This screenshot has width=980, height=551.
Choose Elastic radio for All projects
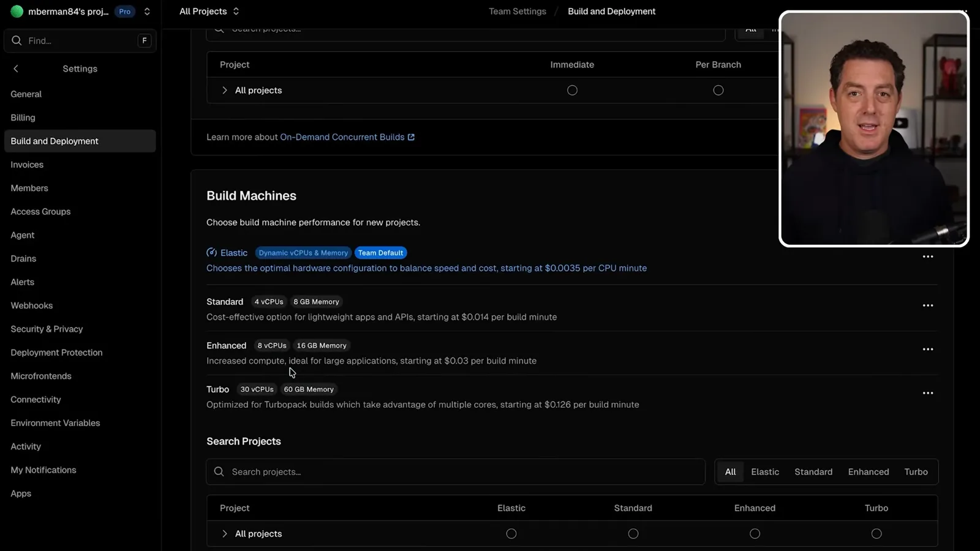(511, 534)
